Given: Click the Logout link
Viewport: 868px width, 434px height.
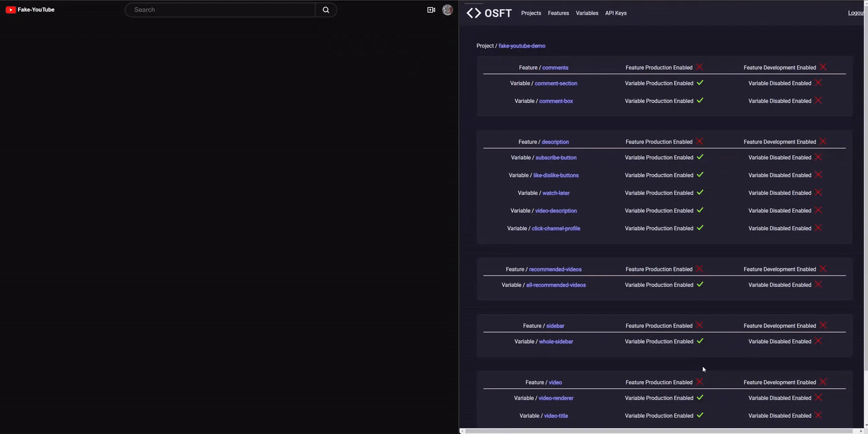Looking at the screenshot, I should (857, 13).
